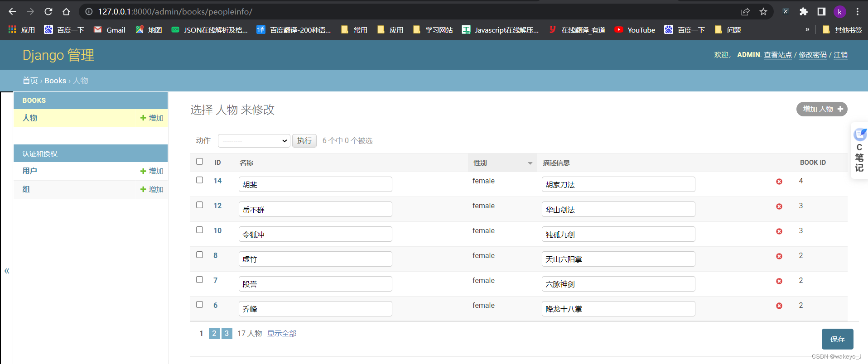The height and width of the screenshot is (364, 868).
Task: Open 用户 in the sidebar
Action: pos(30,171)
